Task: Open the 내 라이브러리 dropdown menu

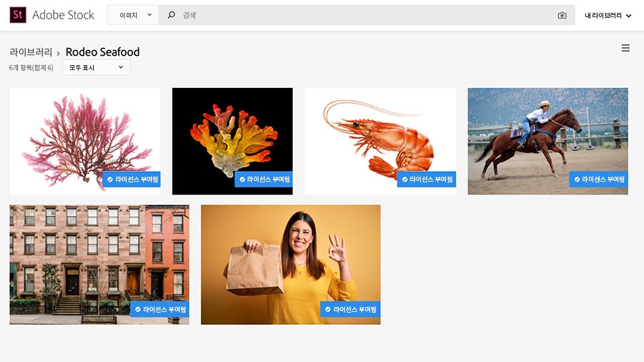Action: [608, 16]
